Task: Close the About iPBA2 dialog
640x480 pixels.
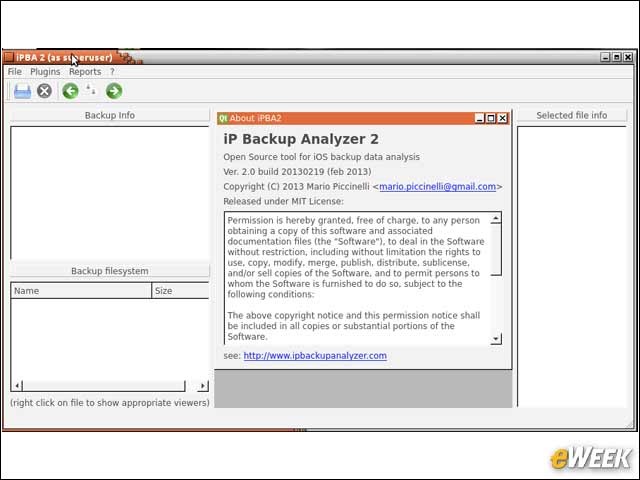Action: 502,118
